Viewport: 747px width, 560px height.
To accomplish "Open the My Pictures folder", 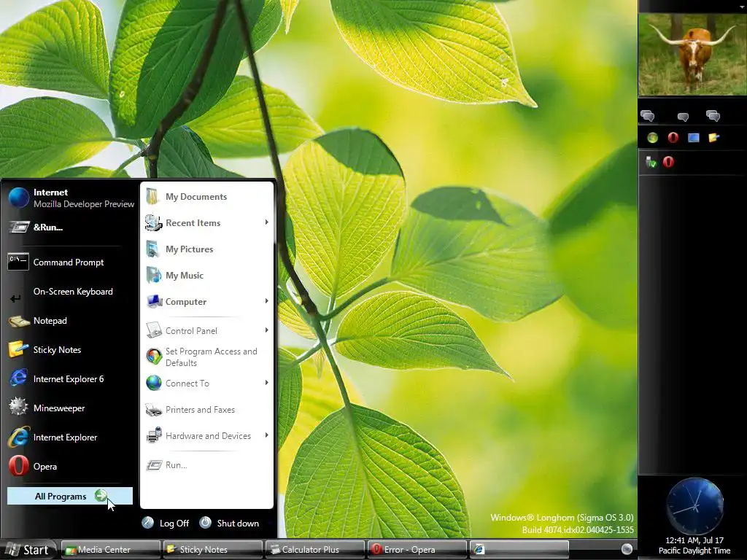I will (x=206, y=249).
